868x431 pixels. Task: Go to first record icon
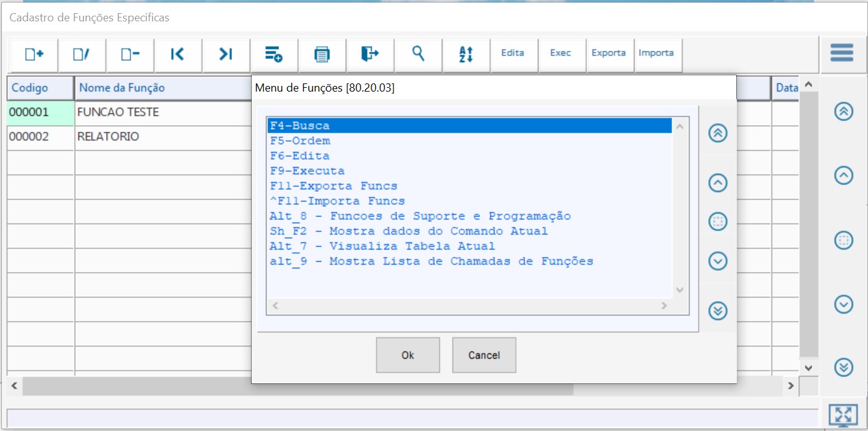(178, 55)
